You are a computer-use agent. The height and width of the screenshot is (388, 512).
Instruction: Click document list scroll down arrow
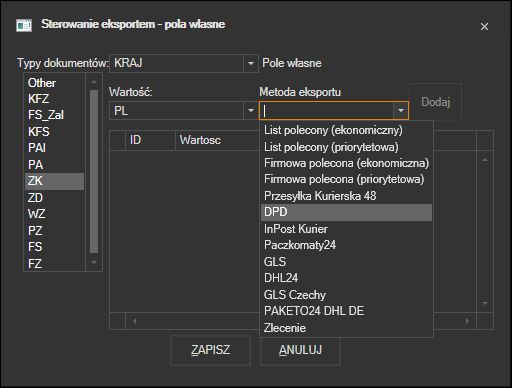tap(94, 263)
